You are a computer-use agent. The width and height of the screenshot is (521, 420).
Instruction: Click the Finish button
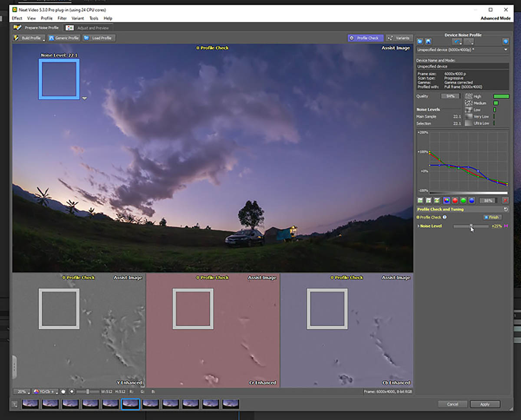pyautogui.click(x=492, y=217)
